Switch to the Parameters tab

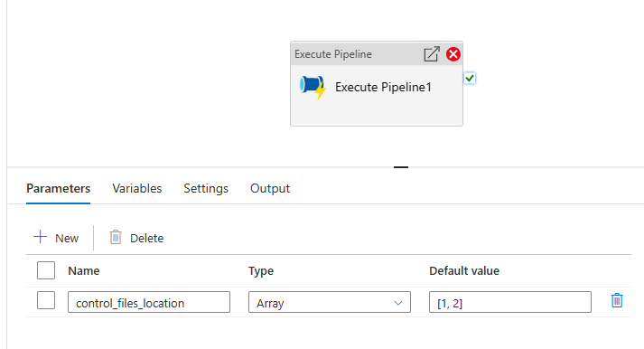[59, 189]
